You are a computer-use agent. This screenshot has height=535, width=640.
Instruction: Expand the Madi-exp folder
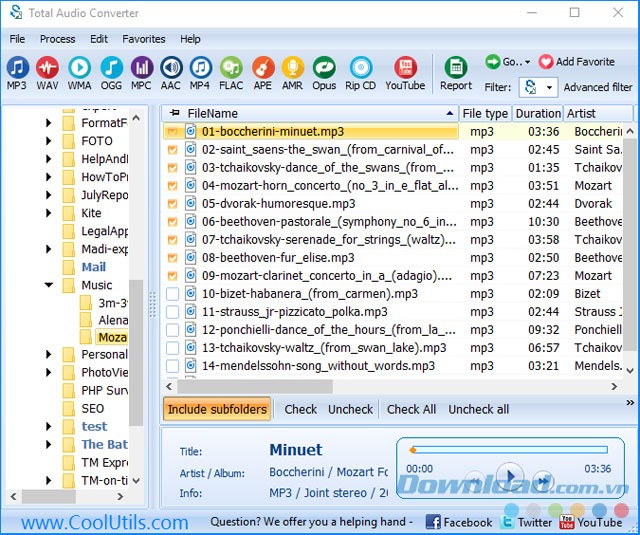pos(49,249)
